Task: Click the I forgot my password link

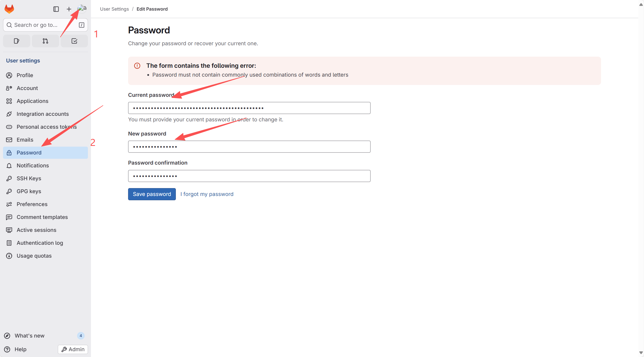Action: pos(207,194)
